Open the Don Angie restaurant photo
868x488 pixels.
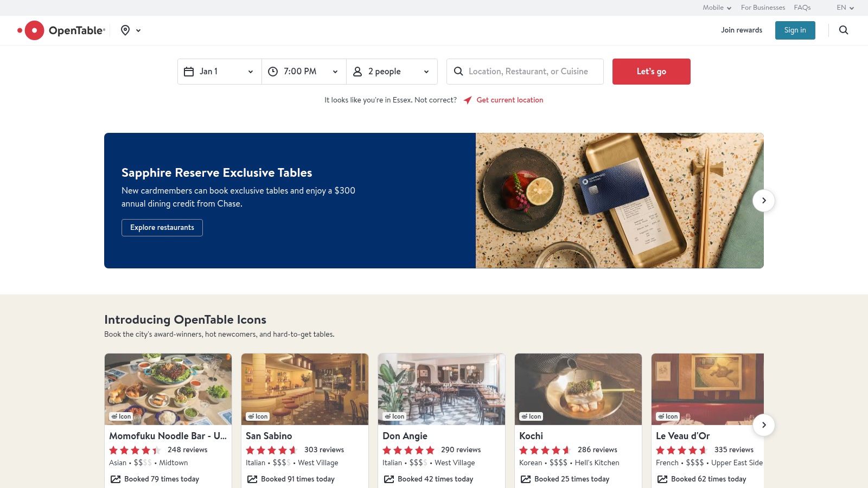coord(442,389)
